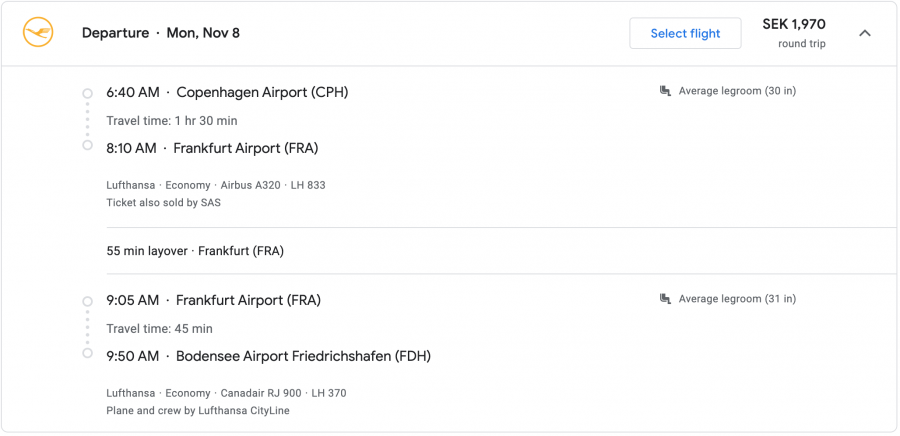This screenshot has height=436, width=900.
Task: Click the 8:10 AM arrival stop circle
Action: point(87,146)
